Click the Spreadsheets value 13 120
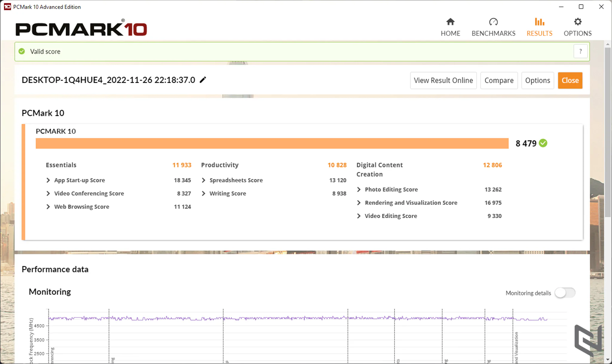This screenshot has height=364, width=612. [338, 180]
